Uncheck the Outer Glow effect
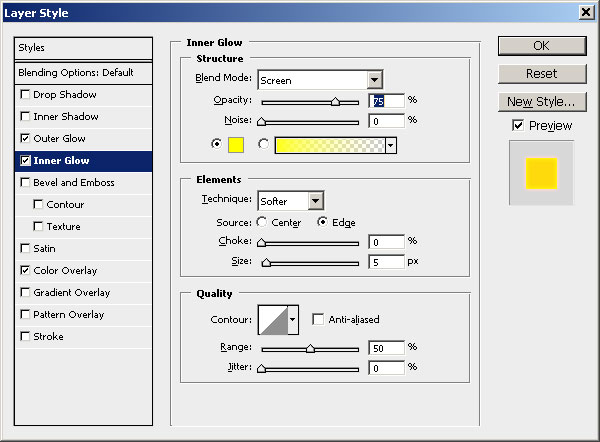 coord(25,138)
